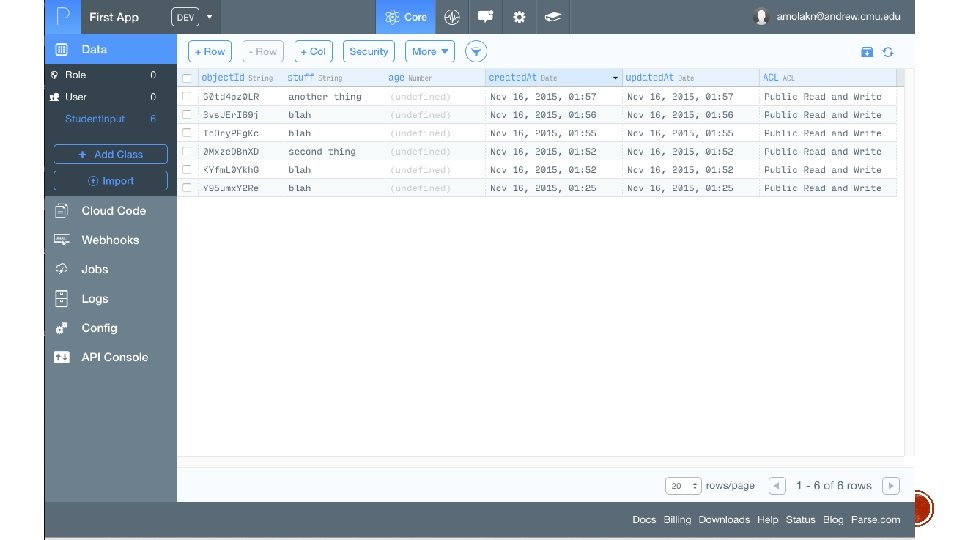Click the updatedAt column header

[x=691, y=78]
